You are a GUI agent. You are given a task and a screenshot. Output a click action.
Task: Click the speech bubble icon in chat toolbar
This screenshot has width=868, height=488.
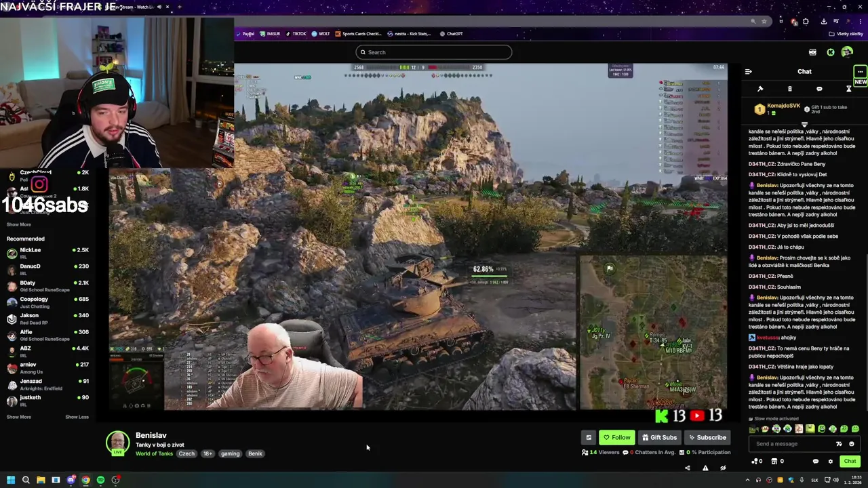tap(819, 89)
